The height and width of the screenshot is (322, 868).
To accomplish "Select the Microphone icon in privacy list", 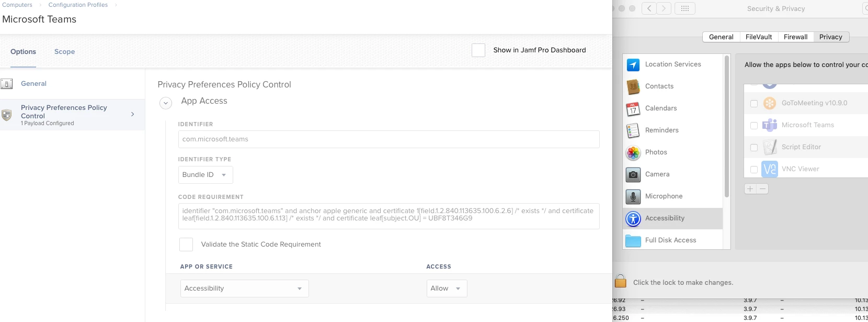I will tap(633, 196).
